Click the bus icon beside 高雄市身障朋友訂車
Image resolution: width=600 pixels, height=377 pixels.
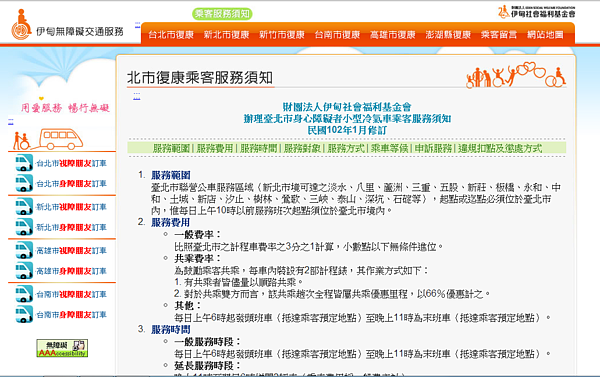tap(24, 270)
